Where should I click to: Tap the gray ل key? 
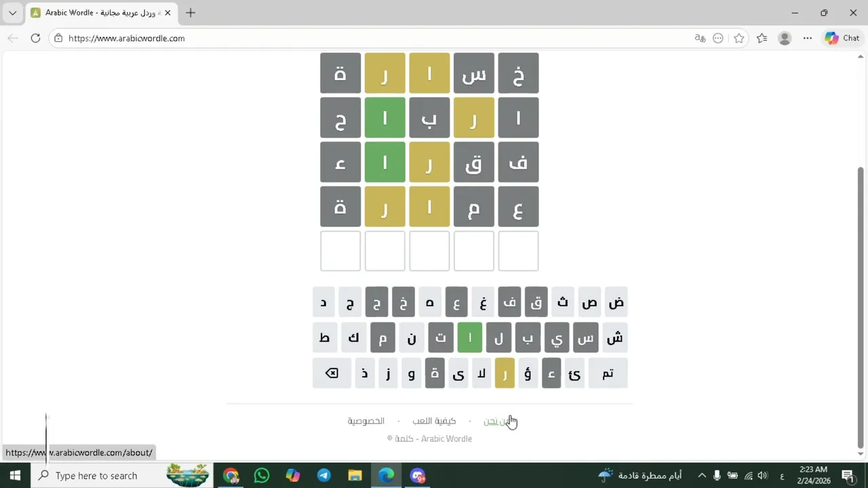[498, 338]
